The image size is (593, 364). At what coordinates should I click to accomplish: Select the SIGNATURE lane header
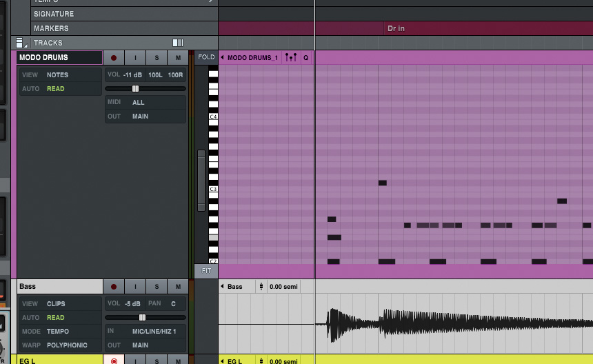124,14
